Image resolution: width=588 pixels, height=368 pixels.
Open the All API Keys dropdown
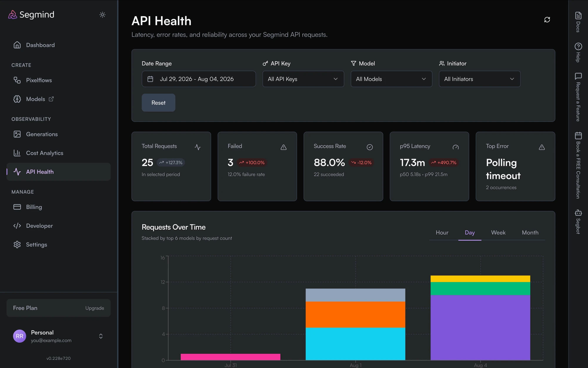(303, 79)
